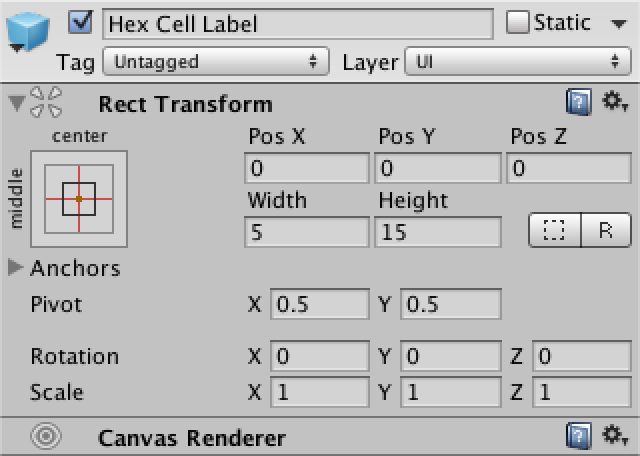Click the Width input field
640x456 pixels.
306,233
